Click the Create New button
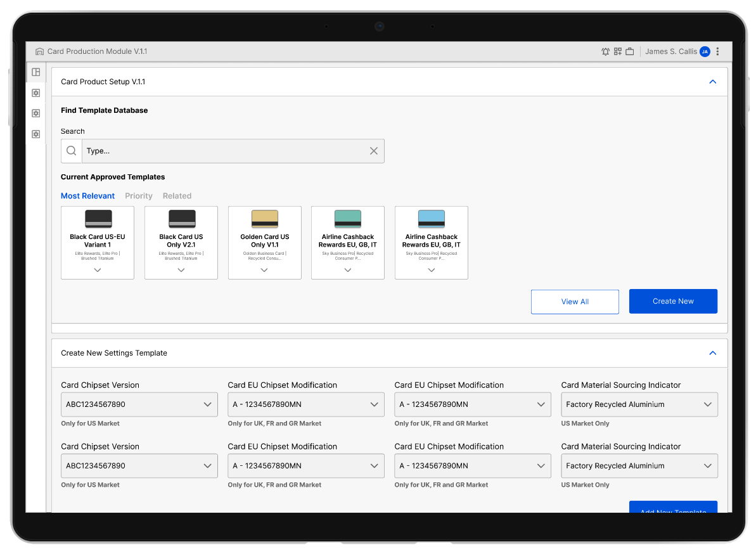 click(673, 301)
